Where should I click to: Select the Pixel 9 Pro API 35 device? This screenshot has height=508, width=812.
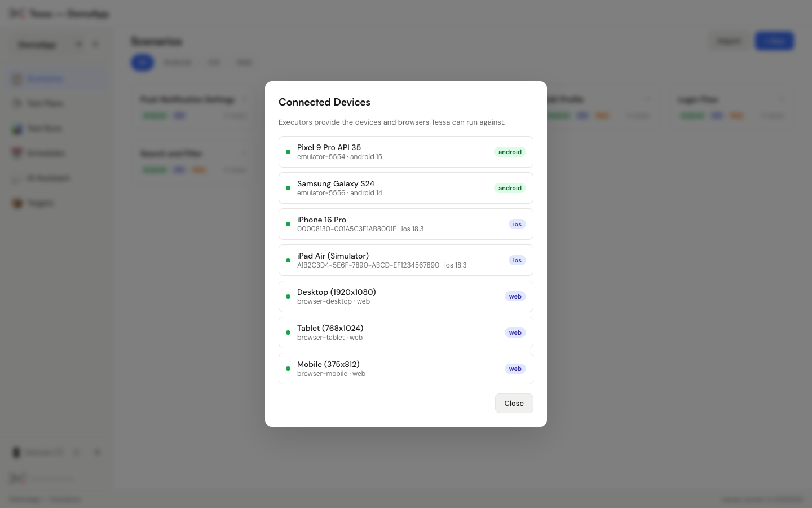pyautogui.click(x=406, y=152)
